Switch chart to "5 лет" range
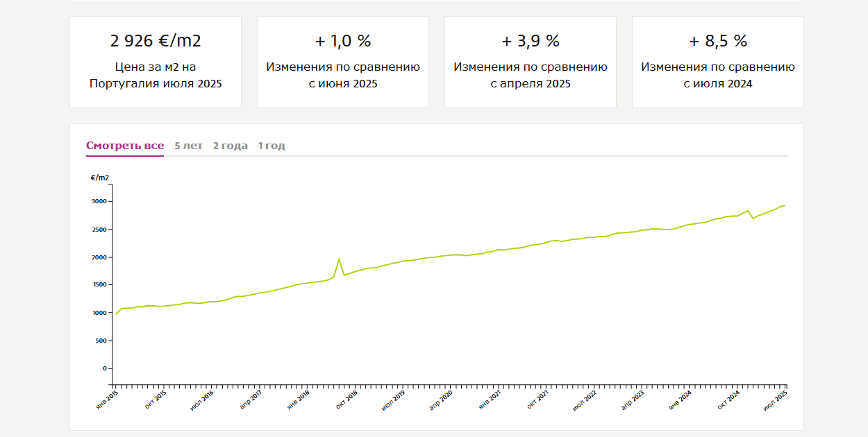 (189, 146)
